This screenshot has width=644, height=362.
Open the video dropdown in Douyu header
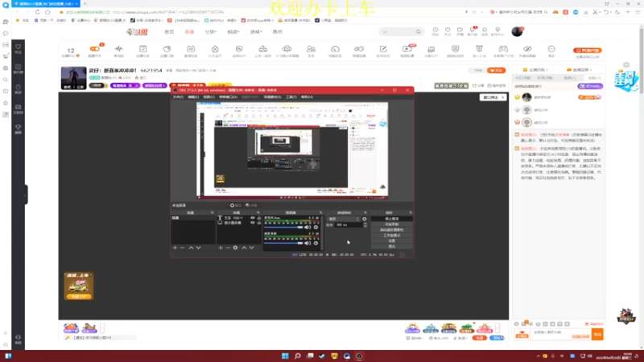click(x=233, y=31)
